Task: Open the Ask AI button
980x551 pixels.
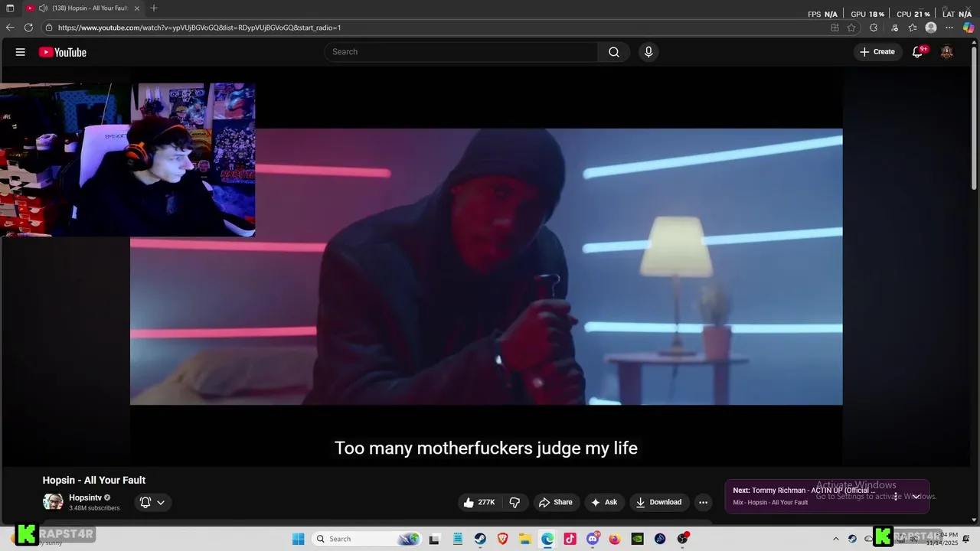Action: coord(604,502)
